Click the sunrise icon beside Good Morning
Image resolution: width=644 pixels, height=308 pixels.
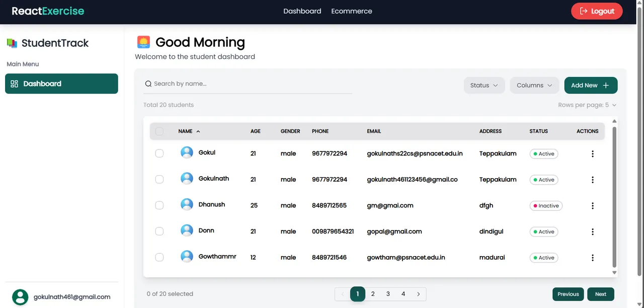[143, 42]
